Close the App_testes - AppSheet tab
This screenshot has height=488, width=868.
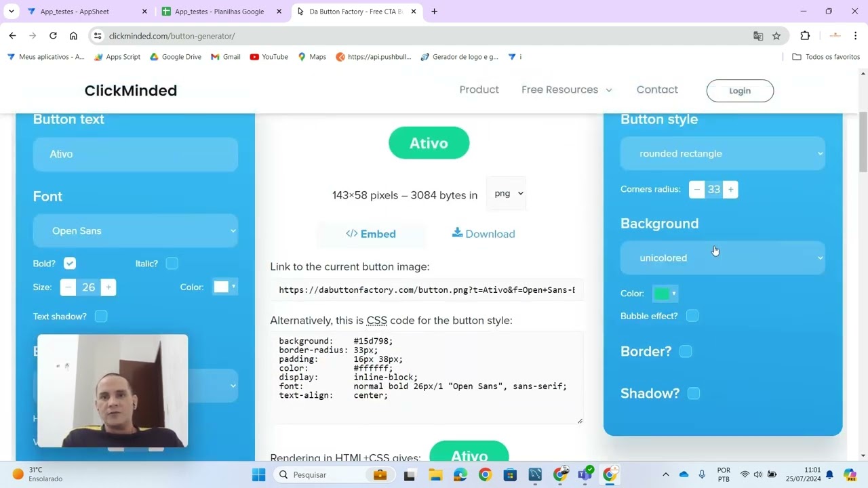tap(144, 12)
